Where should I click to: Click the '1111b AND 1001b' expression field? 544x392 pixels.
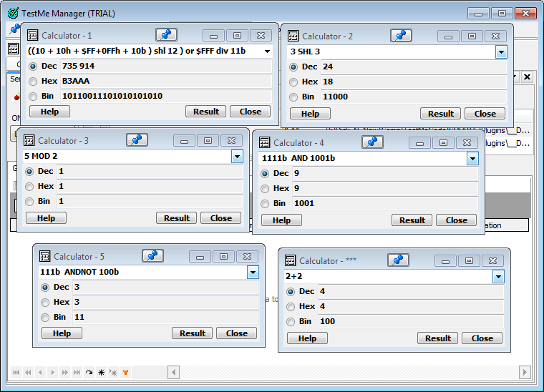click(361, 159)
